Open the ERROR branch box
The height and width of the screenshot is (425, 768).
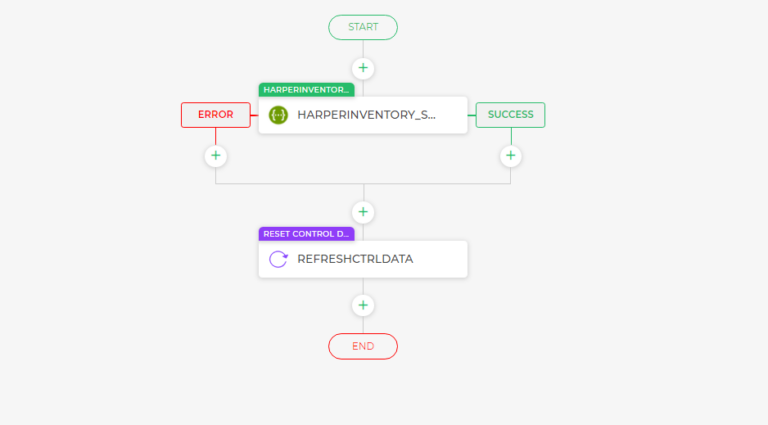(x=216, y=115)
